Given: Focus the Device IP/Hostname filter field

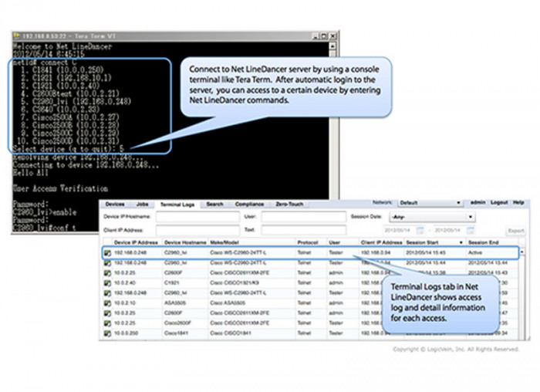Looking at the screenshot, I should [x=197, y=217].
